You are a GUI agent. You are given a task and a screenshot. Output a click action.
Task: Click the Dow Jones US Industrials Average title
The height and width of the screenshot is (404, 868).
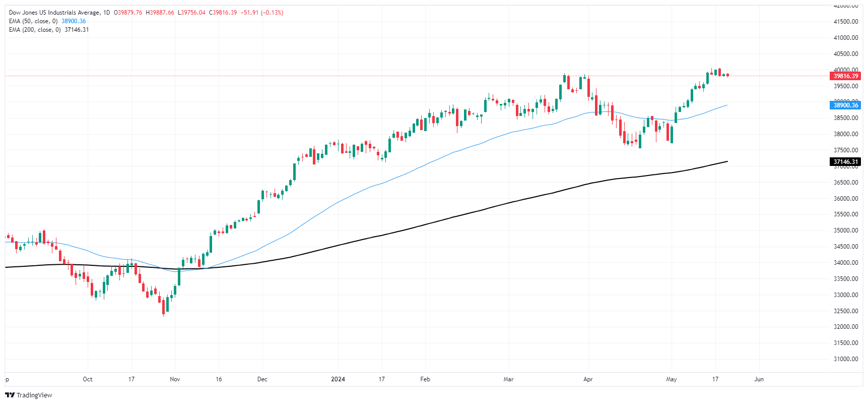pos(54,13)
